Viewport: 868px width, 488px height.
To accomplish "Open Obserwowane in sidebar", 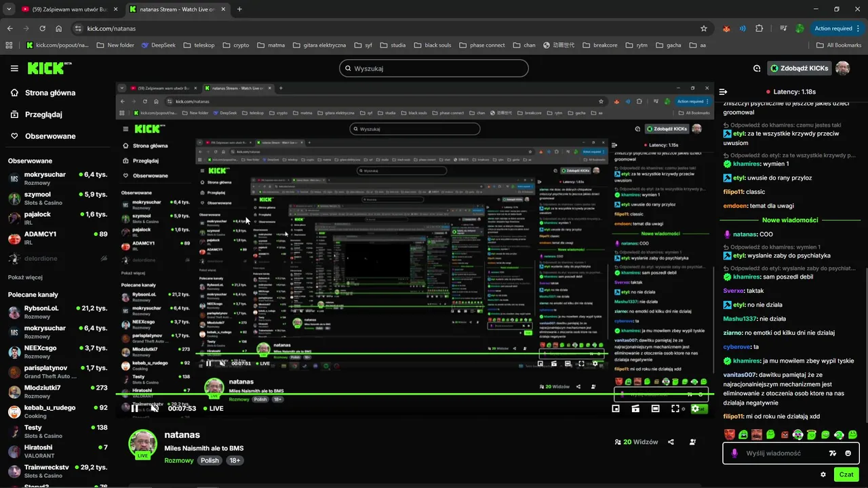I will (43, 136).
